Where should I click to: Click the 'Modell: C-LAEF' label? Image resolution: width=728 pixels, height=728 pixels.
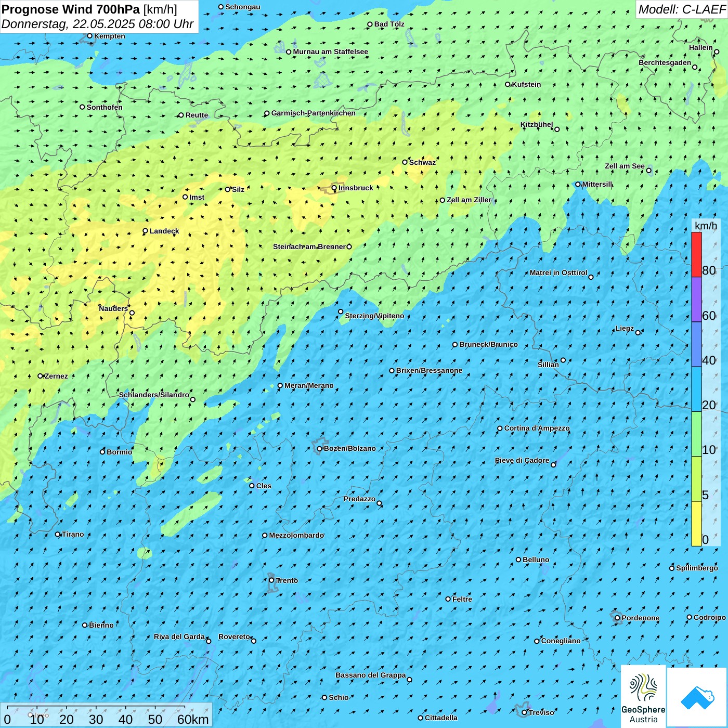click(682, 9)
